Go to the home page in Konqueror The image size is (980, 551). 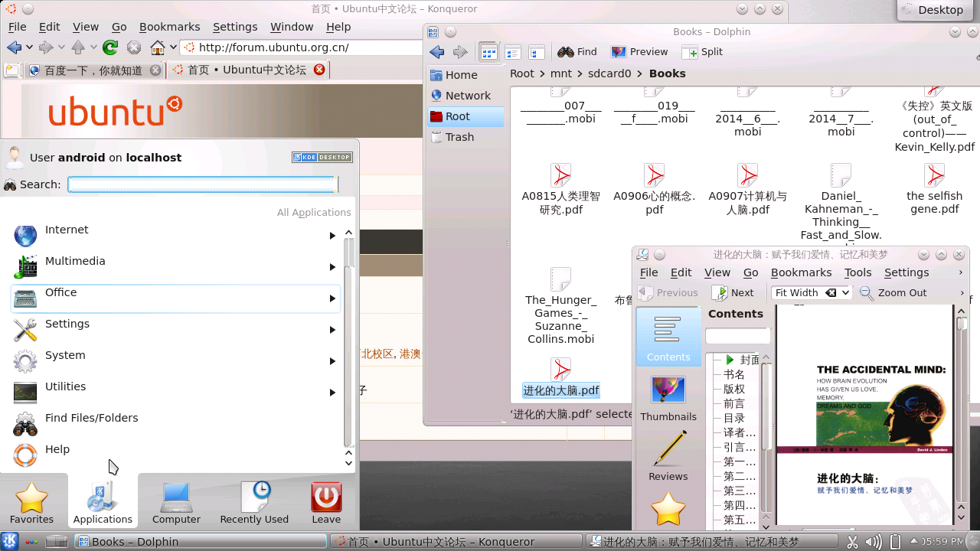(158, 47)
